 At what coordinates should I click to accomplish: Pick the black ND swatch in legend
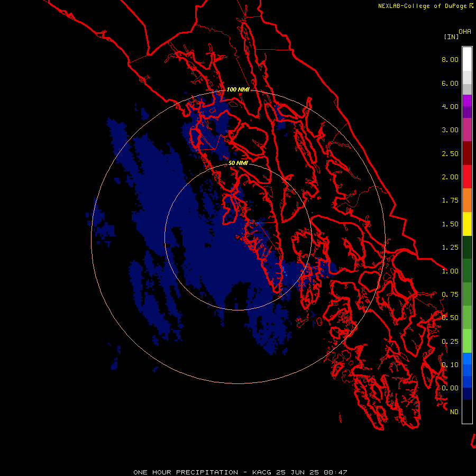467,411
